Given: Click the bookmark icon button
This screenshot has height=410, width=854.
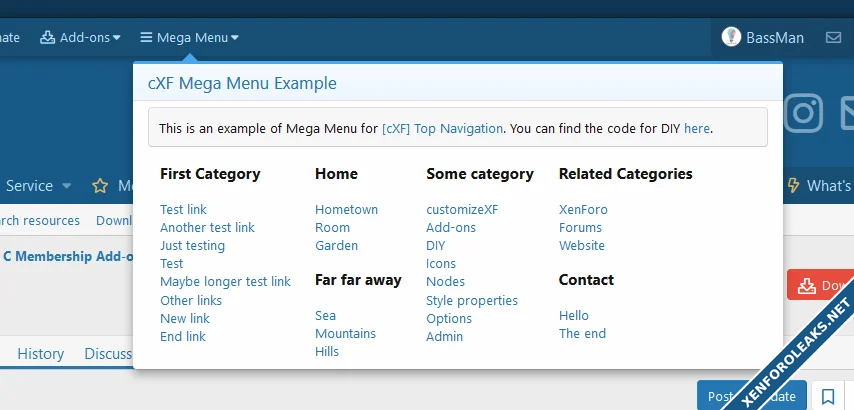Looking at the screenshot, I should point(828,396).
